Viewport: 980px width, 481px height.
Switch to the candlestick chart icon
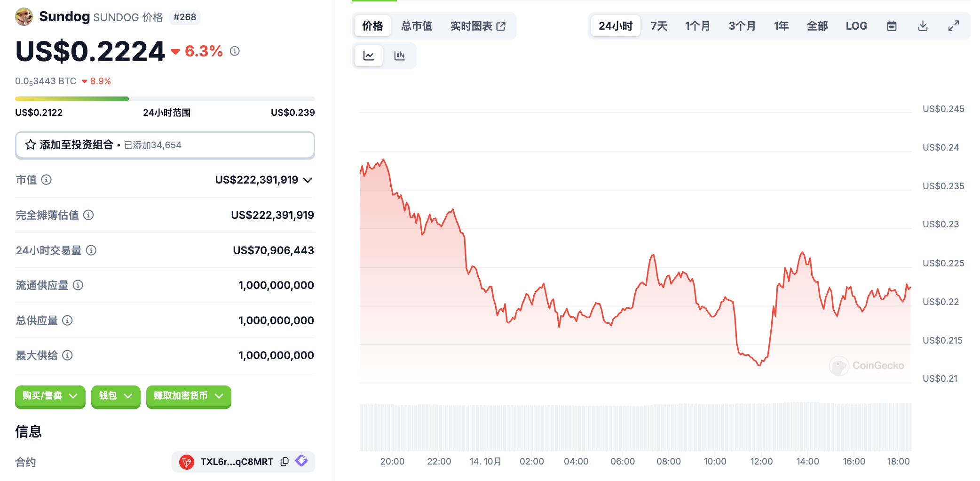(399, 56)
